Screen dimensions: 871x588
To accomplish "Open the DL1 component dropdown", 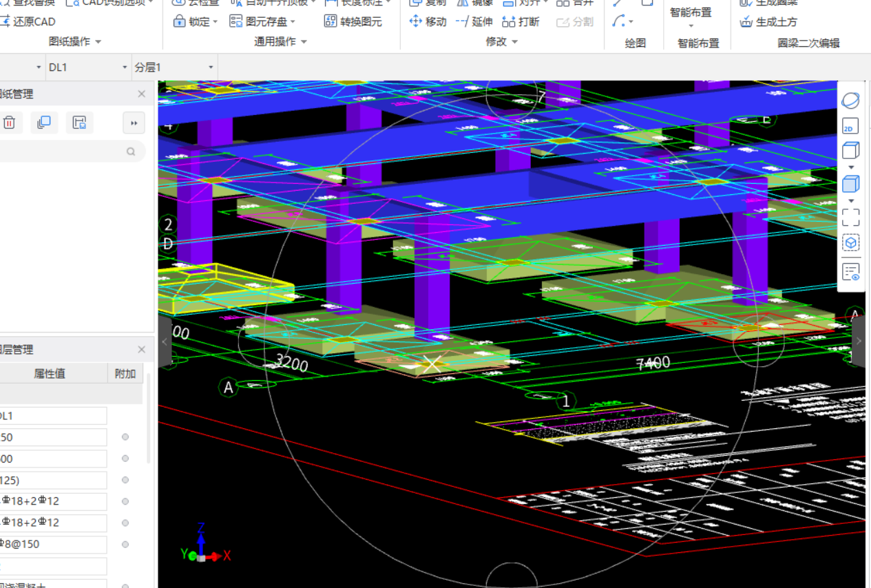I will point(125,67).
